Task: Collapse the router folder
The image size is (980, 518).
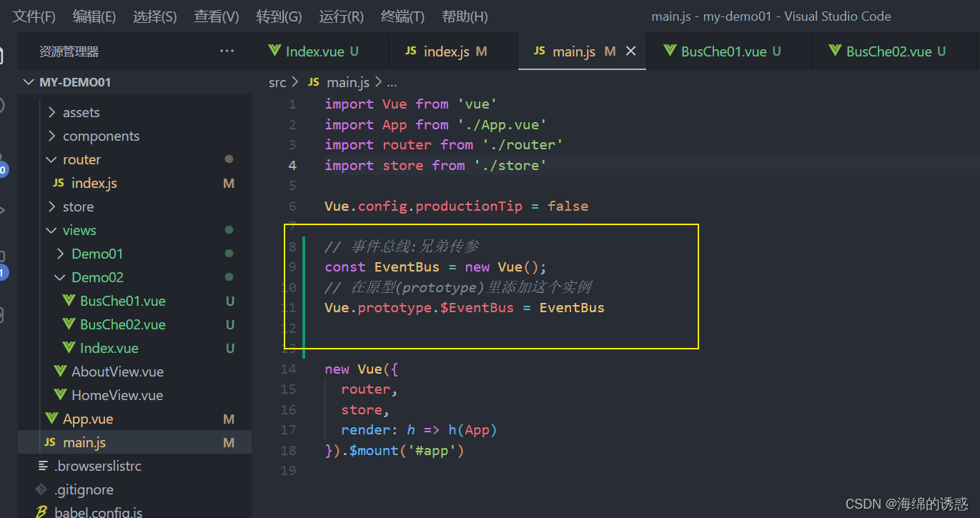Action: (x=51, y=159)
